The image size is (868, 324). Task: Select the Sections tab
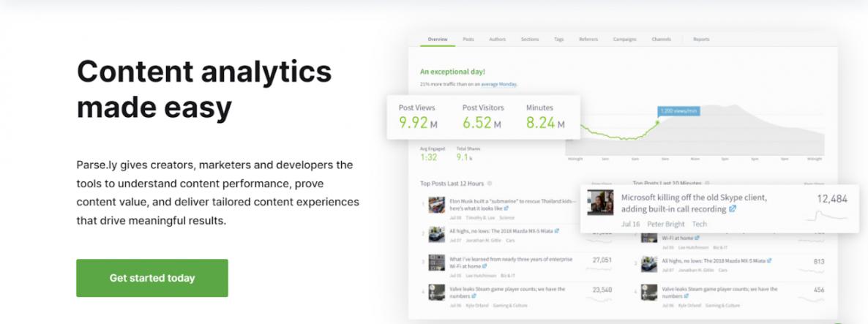(530, 39)
